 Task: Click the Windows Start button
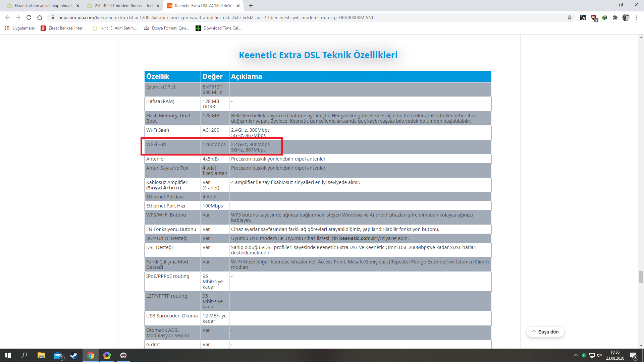click(x=8, y=355)
